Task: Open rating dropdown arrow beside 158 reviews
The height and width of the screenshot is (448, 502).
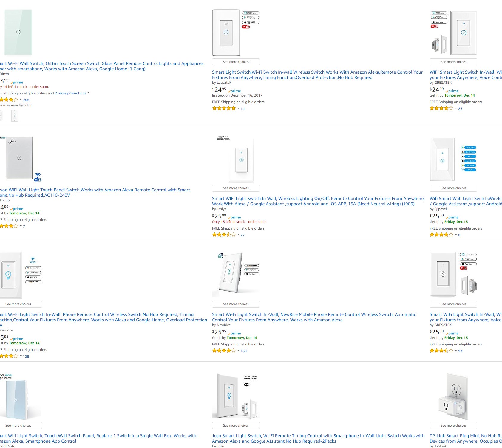Action: click(21, 356)
